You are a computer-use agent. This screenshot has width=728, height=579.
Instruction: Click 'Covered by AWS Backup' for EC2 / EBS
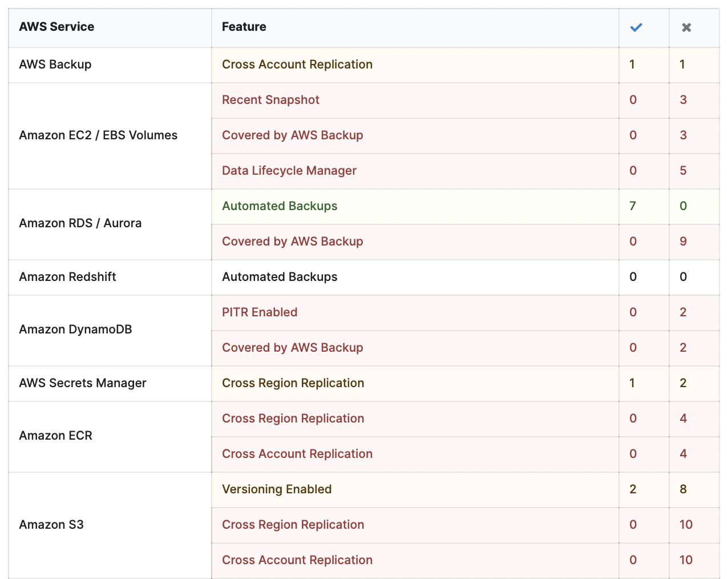pos(293,135)
